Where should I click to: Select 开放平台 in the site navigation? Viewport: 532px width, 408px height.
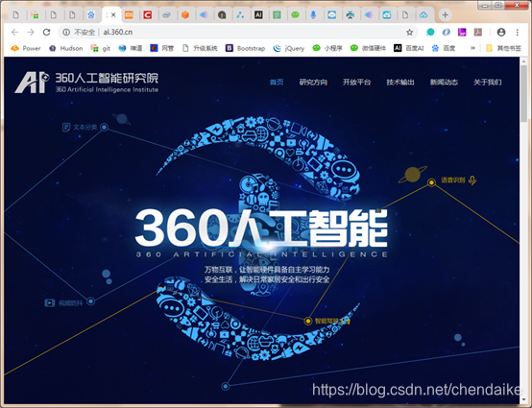click(x=356, y=82)
